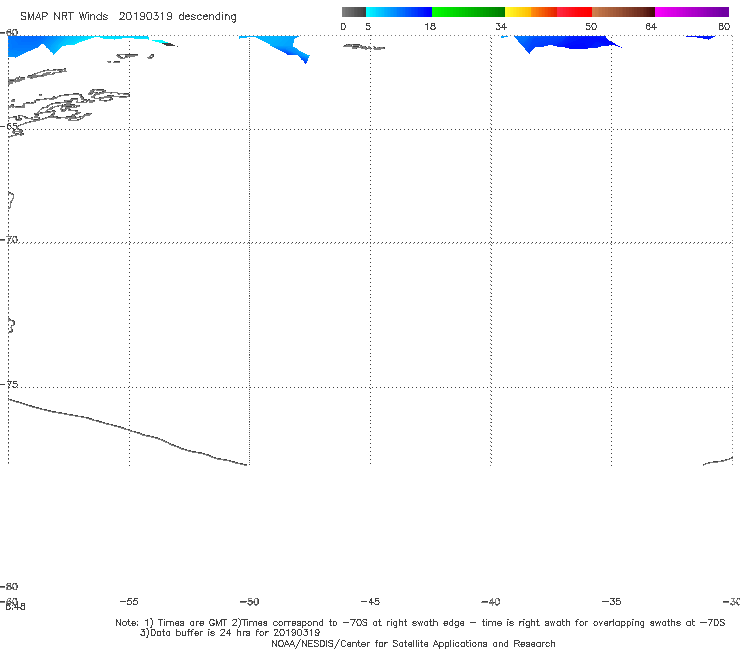Viewport: 740px width, 650px height.
Task: Click the color scale label '64'
Action: (x=651, y=26)
